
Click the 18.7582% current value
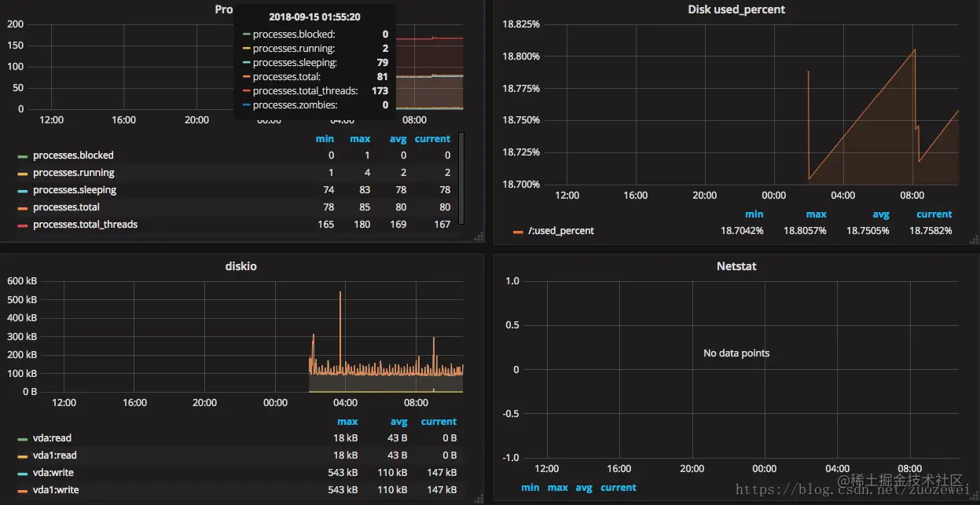[930, 231]
